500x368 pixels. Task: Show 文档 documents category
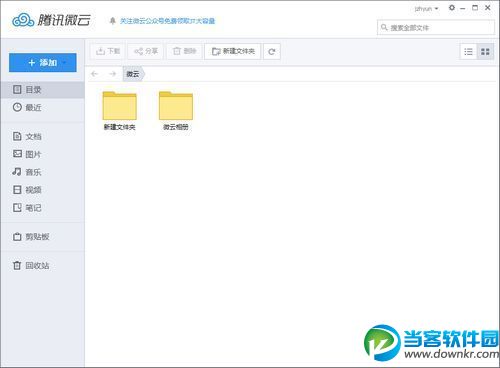42,136
